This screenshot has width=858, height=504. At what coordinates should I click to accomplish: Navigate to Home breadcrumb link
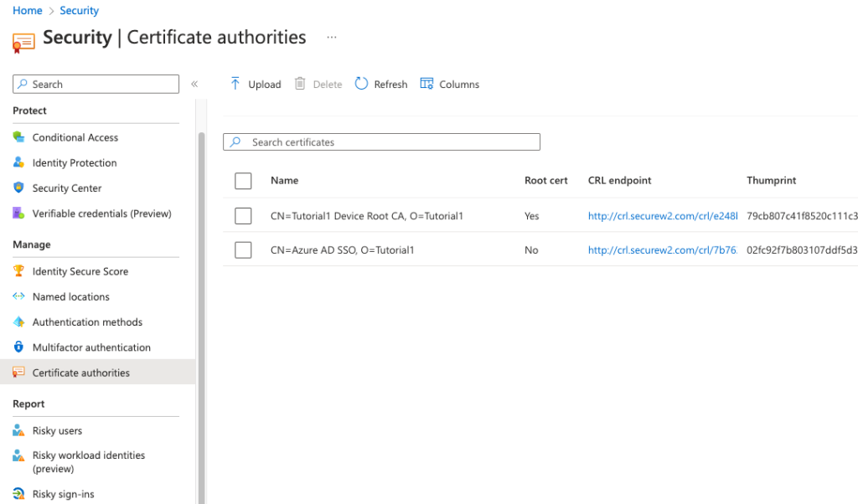(x=28, y=11)
